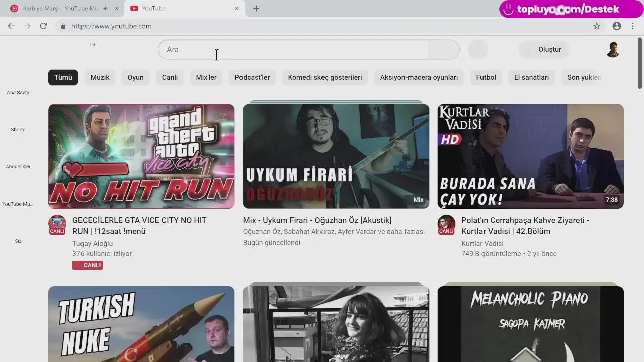The width and height of the screenshot is (644, 362).
Task: Open the Oluştur create menu
Action: tap(544, 50)
